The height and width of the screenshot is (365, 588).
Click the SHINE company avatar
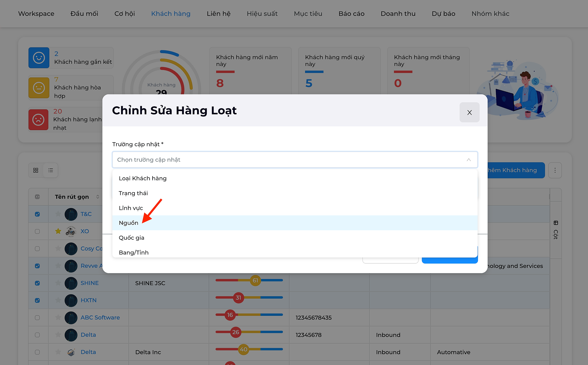pyautogui.click(x=71, y=283)
